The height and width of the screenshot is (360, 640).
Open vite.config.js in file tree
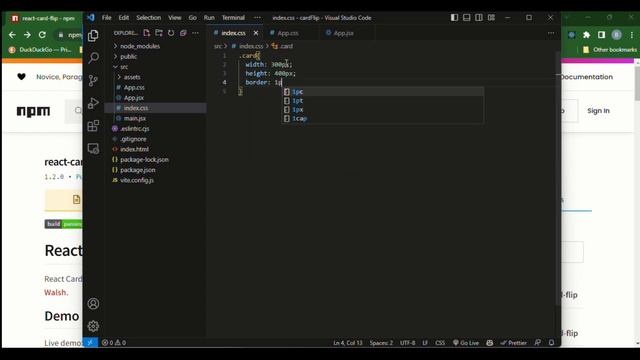pos(137,180)
